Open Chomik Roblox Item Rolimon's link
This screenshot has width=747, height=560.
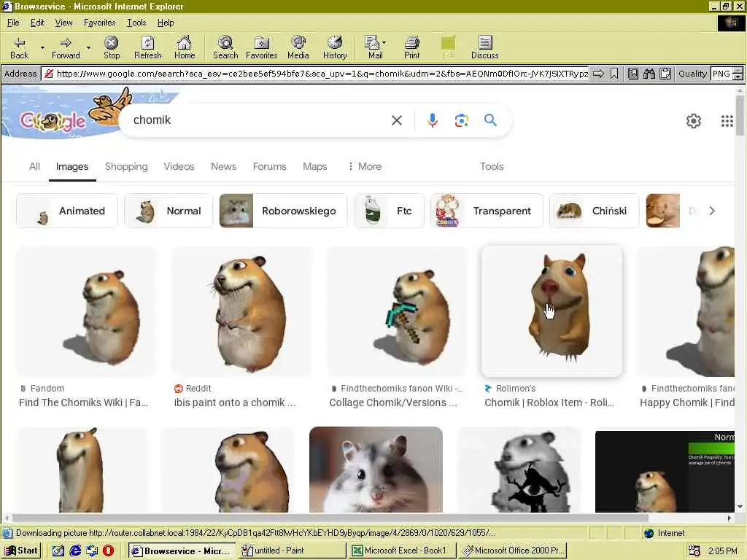(x=549, y=402)
